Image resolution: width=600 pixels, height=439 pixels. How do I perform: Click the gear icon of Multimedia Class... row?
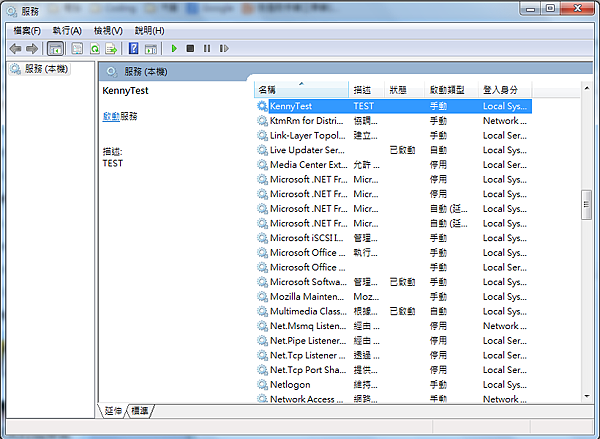coord(262,312)
